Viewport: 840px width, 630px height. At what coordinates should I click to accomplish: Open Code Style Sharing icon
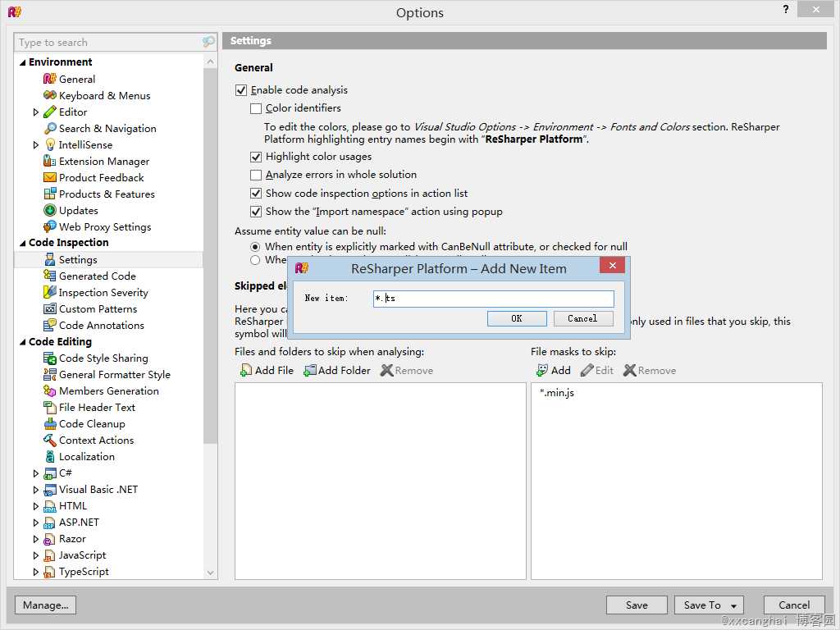49,358
